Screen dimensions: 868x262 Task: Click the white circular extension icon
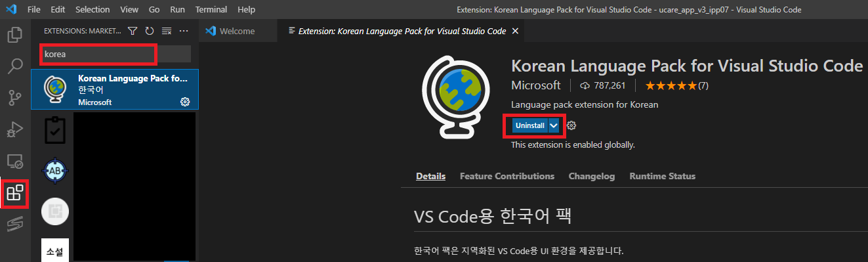[x=54, y=211]
